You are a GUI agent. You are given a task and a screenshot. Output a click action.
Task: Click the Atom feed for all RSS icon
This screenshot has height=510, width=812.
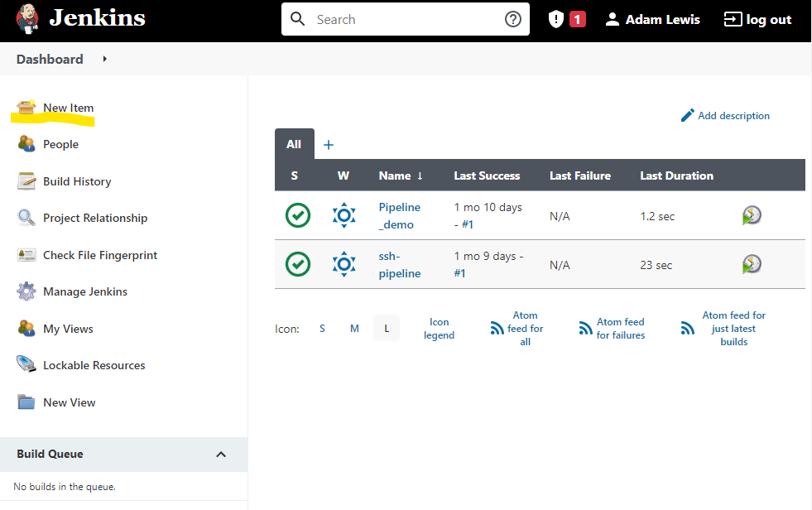point(497,328)
